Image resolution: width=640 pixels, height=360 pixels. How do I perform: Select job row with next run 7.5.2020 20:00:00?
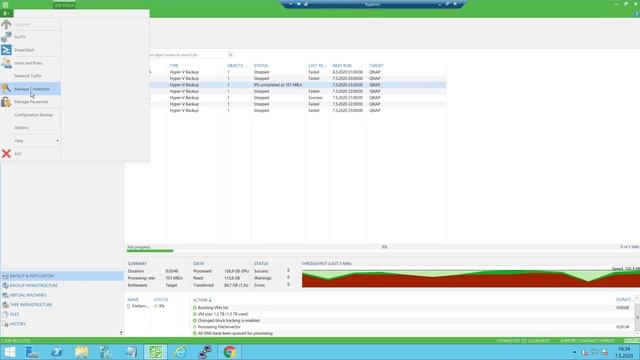coord(297,78)
